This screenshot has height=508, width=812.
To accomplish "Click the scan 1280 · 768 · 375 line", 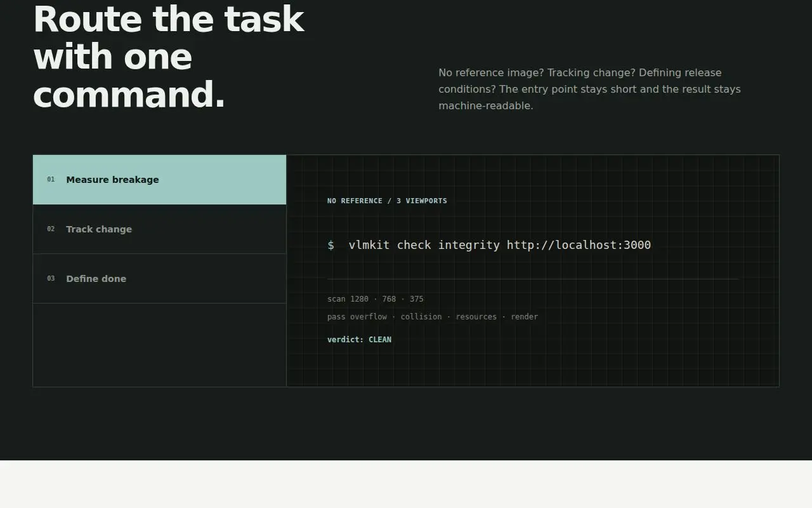I will pyautogui.click(x=376, y=299).
